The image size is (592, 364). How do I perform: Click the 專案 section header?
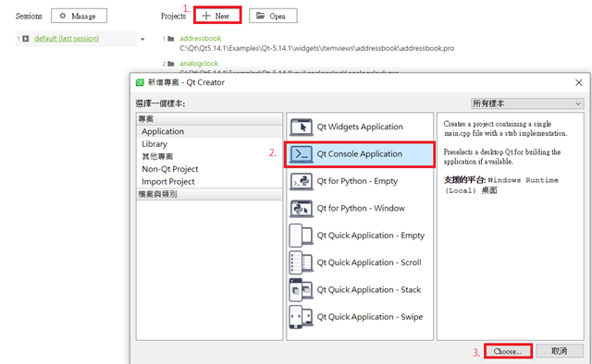(210, 119)
